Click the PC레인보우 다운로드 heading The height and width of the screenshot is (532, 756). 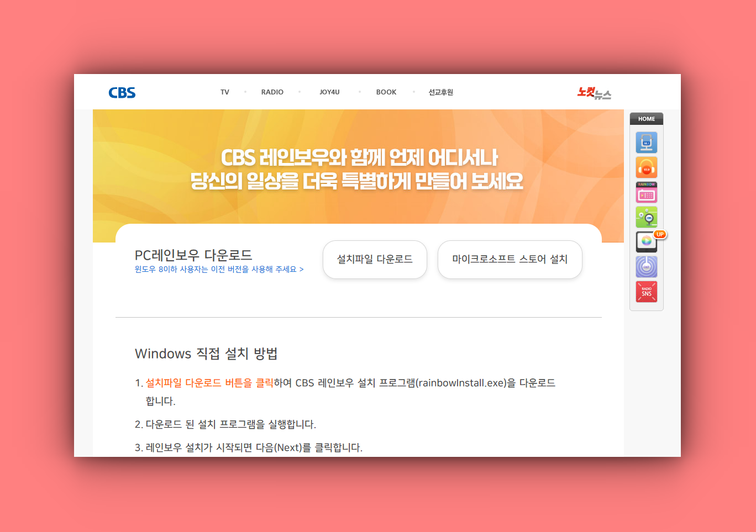click(193, 255)
